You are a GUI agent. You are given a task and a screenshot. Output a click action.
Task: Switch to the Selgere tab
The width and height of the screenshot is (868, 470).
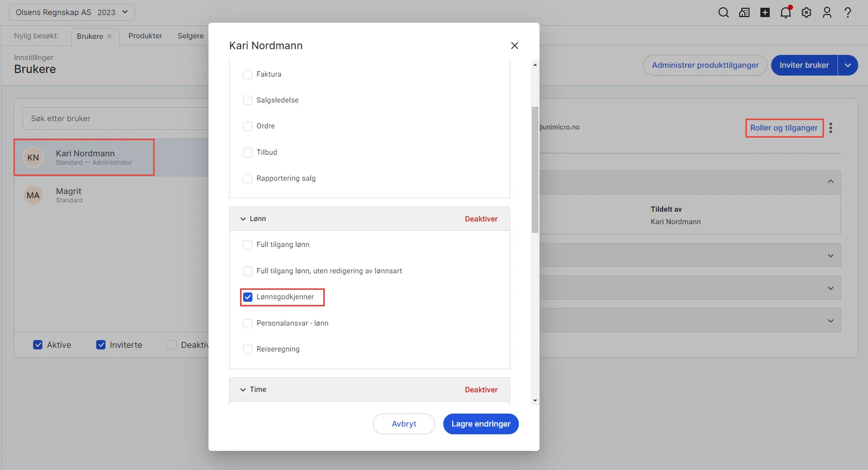[190, 36]
